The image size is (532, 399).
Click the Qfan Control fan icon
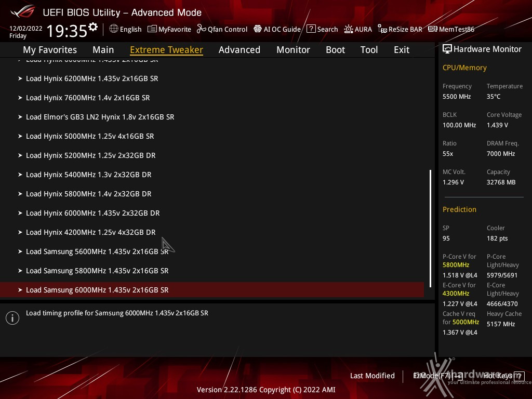point(202,29)
